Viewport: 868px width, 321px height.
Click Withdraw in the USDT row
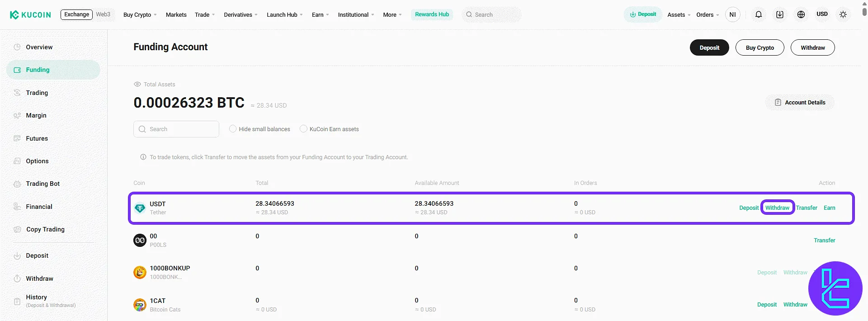[x=778, y=208]
